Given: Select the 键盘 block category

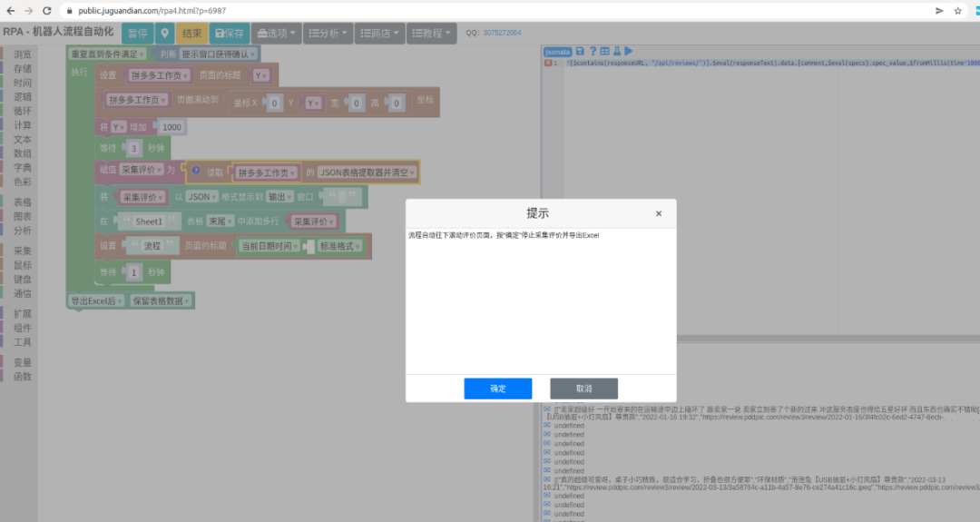Looking at the screenshot, I should pyautogui.click(x=23, y=280).
